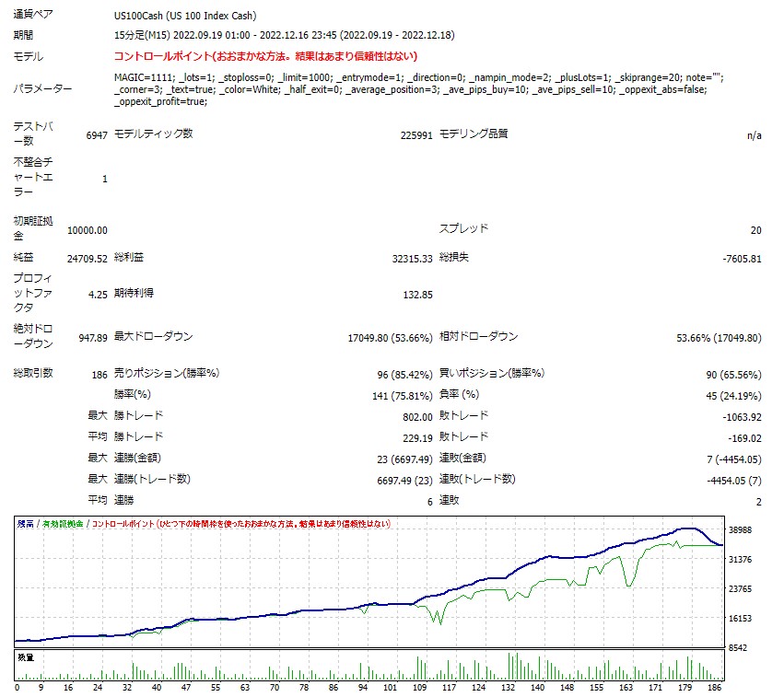The width and height of the screenshot is (784, 697).
Task: Click the max drawdown 17049.80 (53.66%)
Action: [x=390, y=338]
